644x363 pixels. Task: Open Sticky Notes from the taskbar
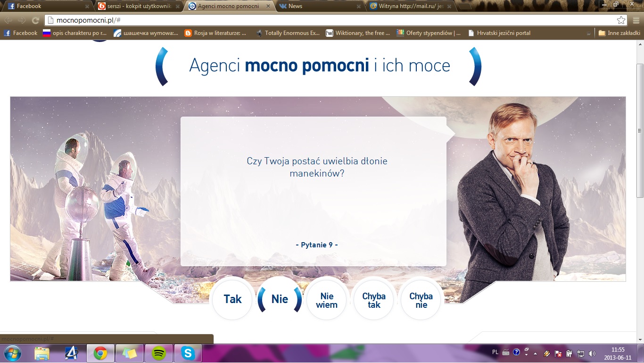click(x=130, y=353)
